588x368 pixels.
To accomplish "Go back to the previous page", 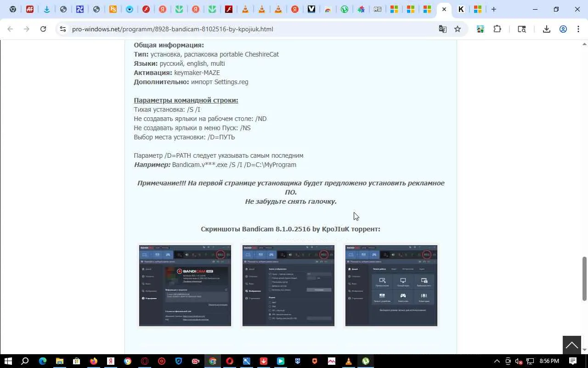I will coord(10,29).
